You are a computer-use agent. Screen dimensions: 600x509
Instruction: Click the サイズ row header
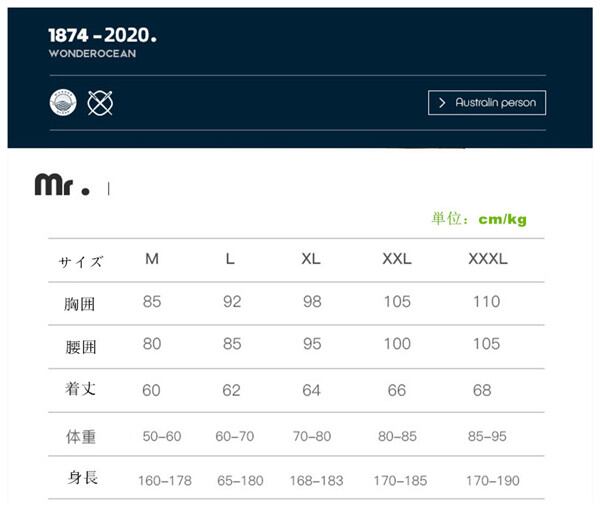tap(80, 262)
